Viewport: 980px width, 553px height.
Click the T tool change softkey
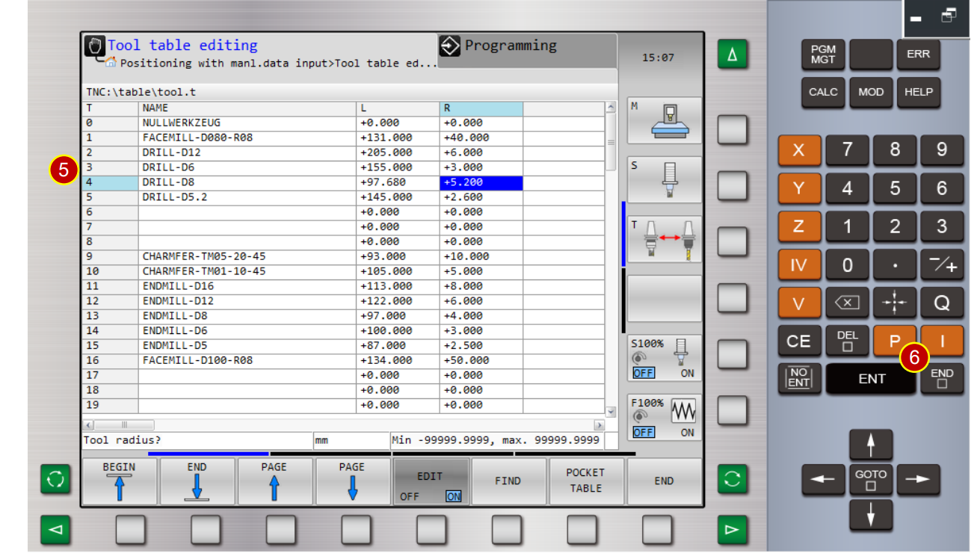pos(665,239)
